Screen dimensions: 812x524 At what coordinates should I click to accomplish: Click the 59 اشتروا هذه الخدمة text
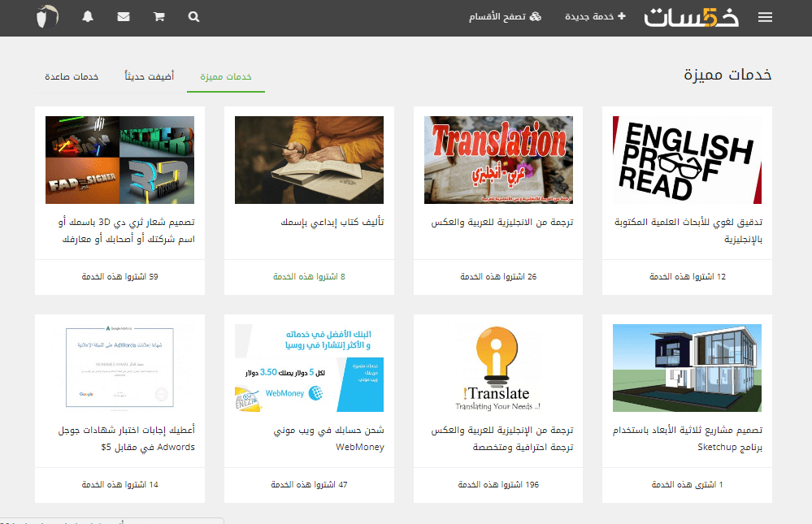(x=119, y=276)
